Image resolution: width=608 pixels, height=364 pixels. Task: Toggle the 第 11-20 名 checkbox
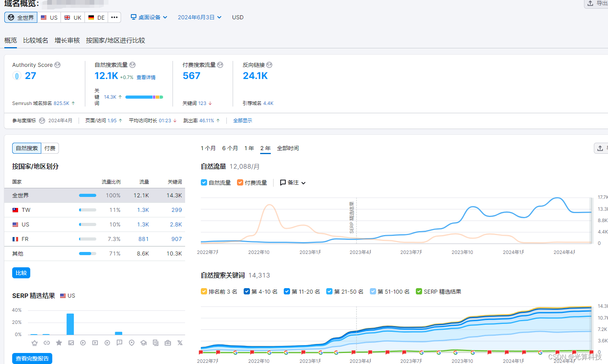(x=287, y=291)
